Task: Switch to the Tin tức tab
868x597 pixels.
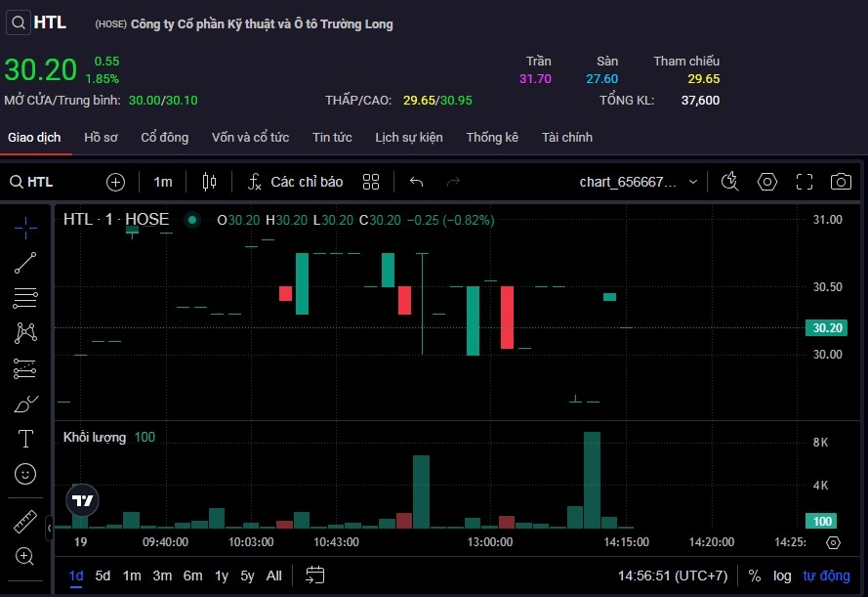Action: tap(332, 138)
